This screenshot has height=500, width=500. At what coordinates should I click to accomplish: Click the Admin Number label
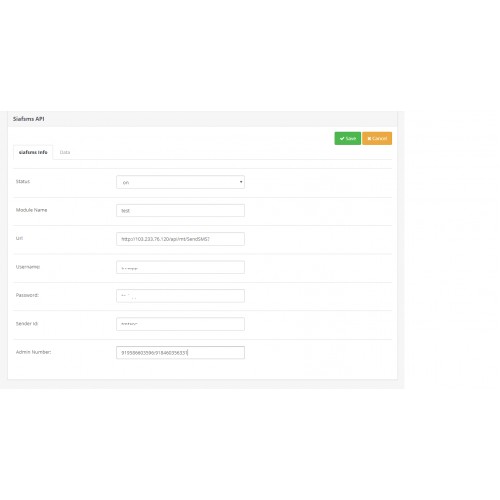click(33, 352)
